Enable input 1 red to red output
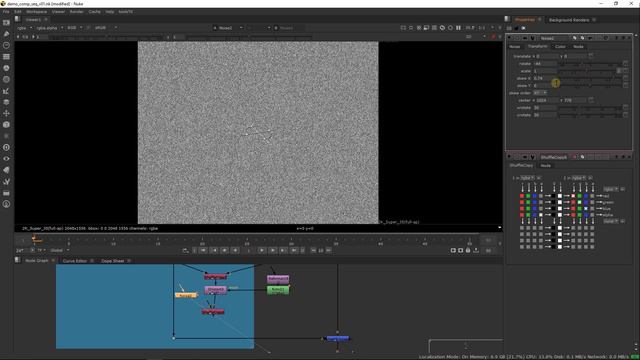Image resolution: width=640 pixels, height=360 pixels. 522,196
